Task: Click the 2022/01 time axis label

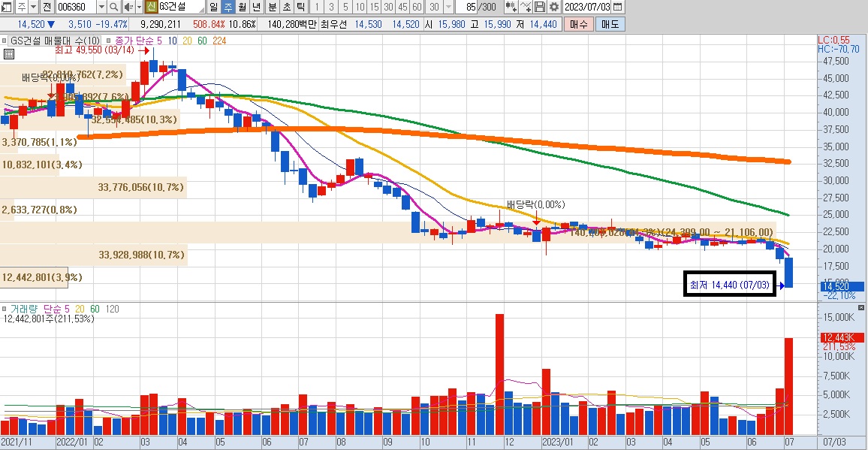Action: 73,442
